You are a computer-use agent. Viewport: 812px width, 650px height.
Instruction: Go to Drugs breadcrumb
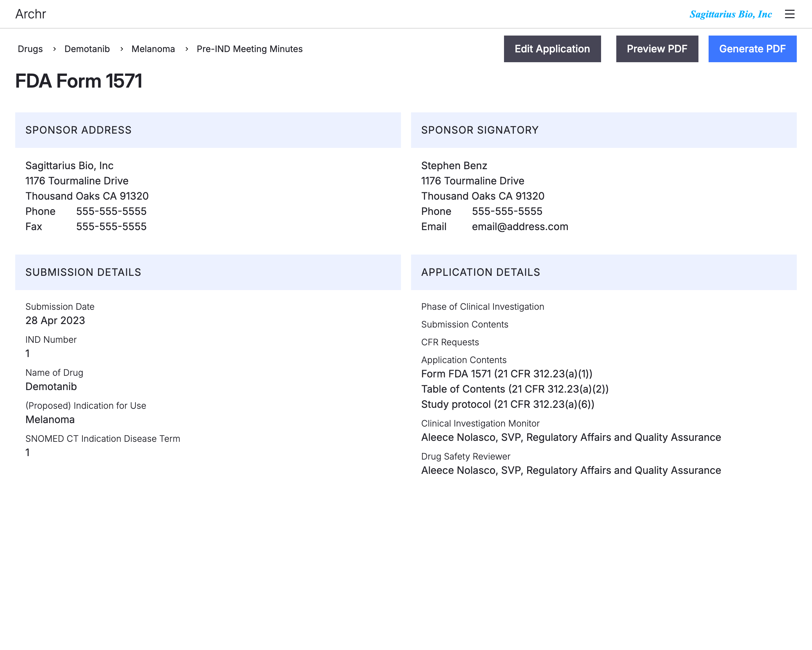(30, 49)
